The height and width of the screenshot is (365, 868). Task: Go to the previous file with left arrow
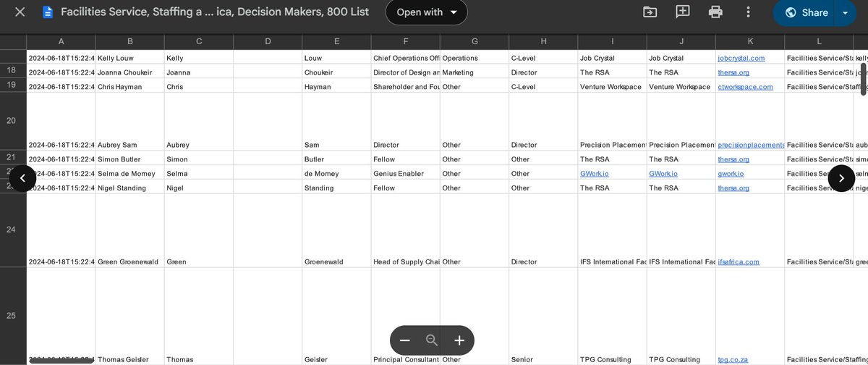[x=22, y=178]
